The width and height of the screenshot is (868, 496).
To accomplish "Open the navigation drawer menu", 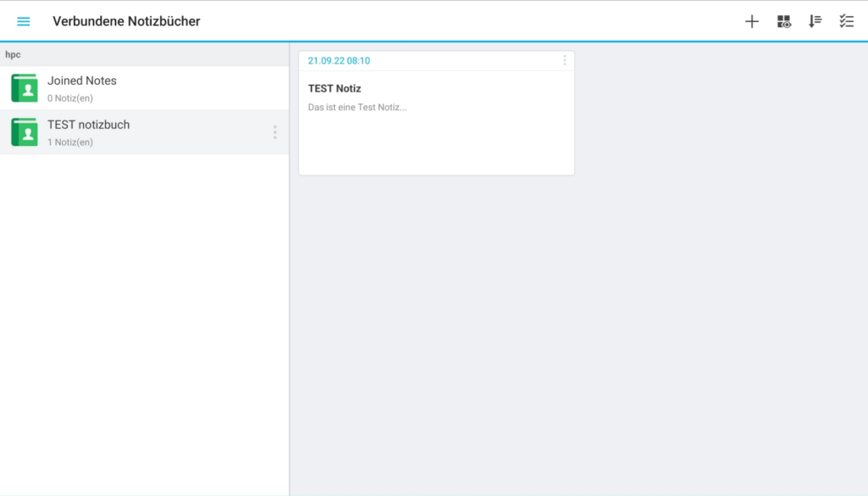I will [x=23, y=21].
